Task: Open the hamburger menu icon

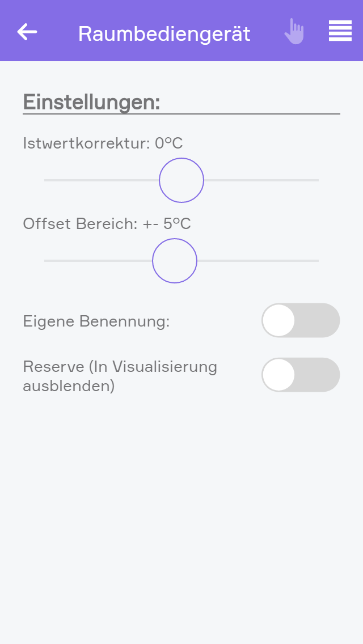Action: coord(340,31)
